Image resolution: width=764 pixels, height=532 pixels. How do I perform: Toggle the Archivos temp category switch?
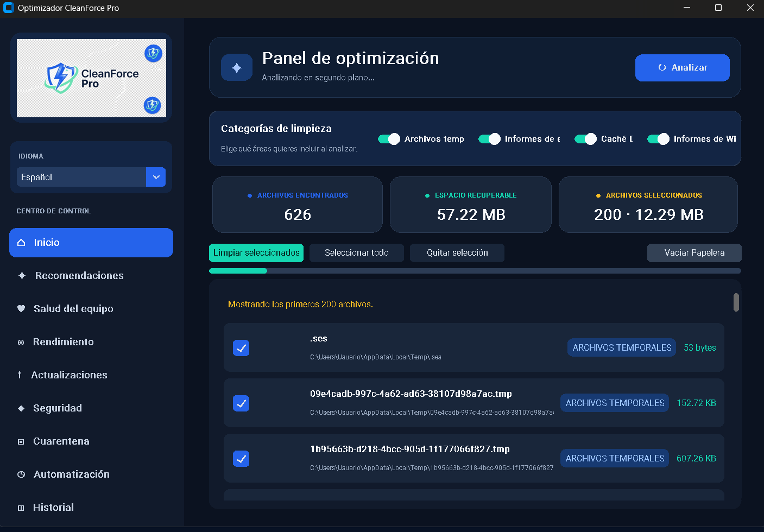click(389, 139)
